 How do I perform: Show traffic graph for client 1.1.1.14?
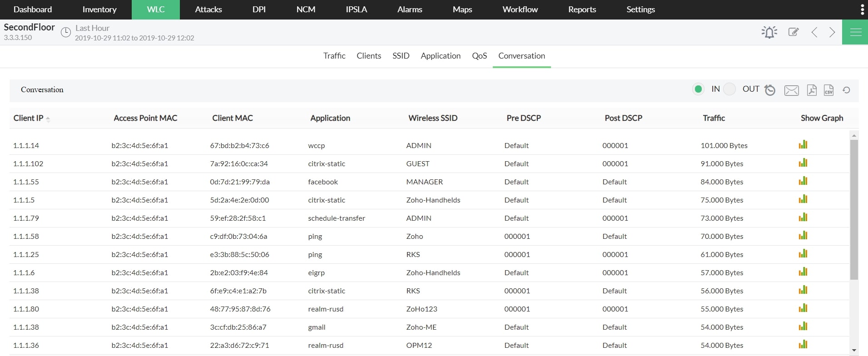pos(803,145)
